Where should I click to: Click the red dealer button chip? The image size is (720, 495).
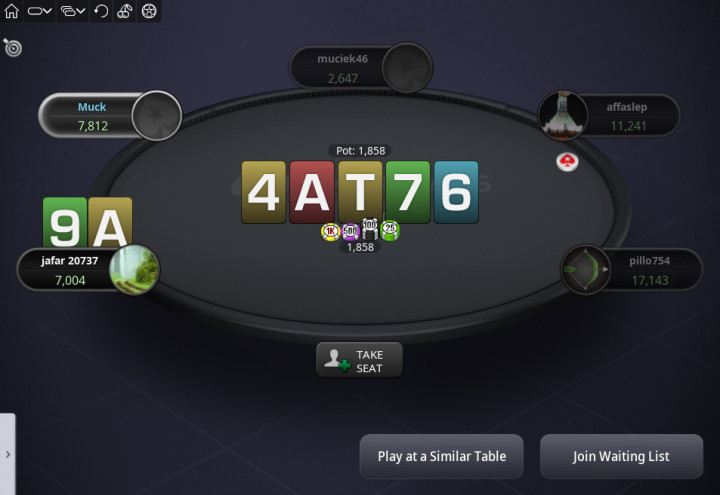click(x=568, y=162)
